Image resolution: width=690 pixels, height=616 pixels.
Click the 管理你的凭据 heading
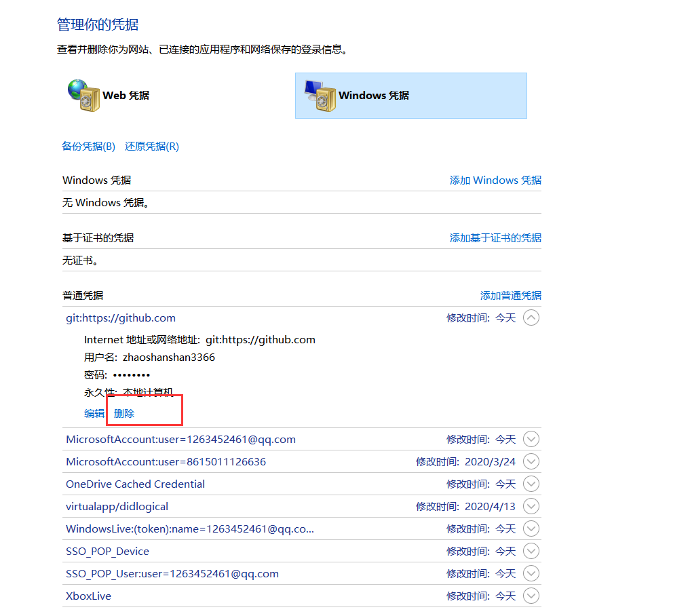point(98,24)
